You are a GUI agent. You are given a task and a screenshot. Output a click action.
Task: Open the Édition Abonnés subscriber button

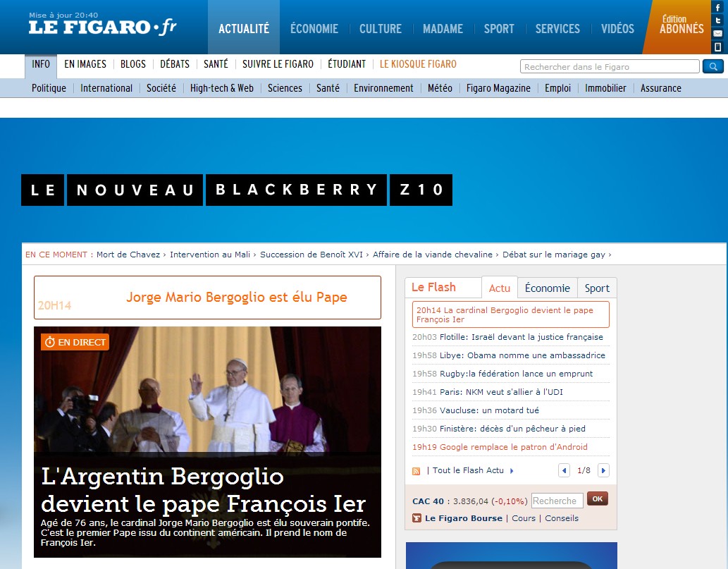(x=681, y=26)
